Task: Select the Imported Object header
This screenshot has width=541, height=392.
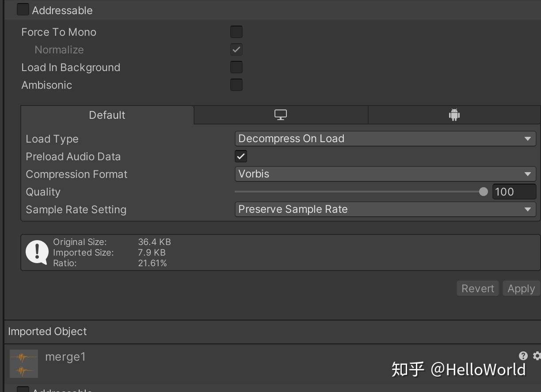Action: (47, 331)
